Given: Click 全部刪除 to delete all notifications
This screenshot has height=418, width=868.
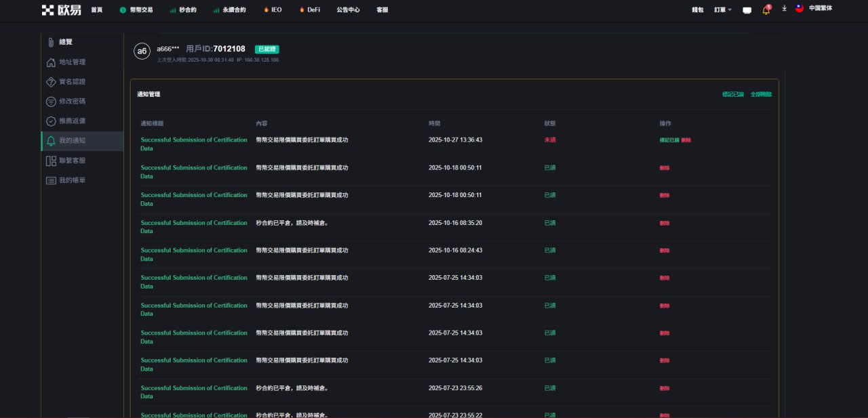Looking at the screenshot, I should tap(761, 94).
